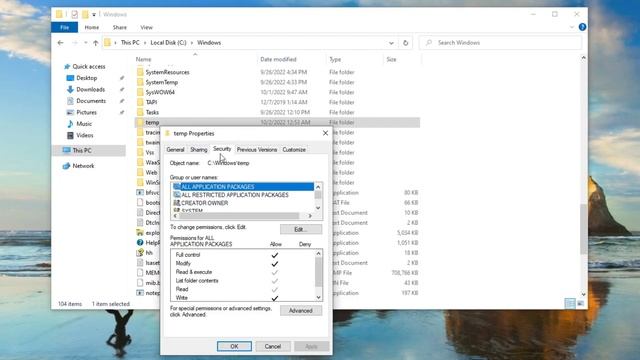Select Network in navigation pane
The width and height of the screenshot is (640, 360).
83,166
